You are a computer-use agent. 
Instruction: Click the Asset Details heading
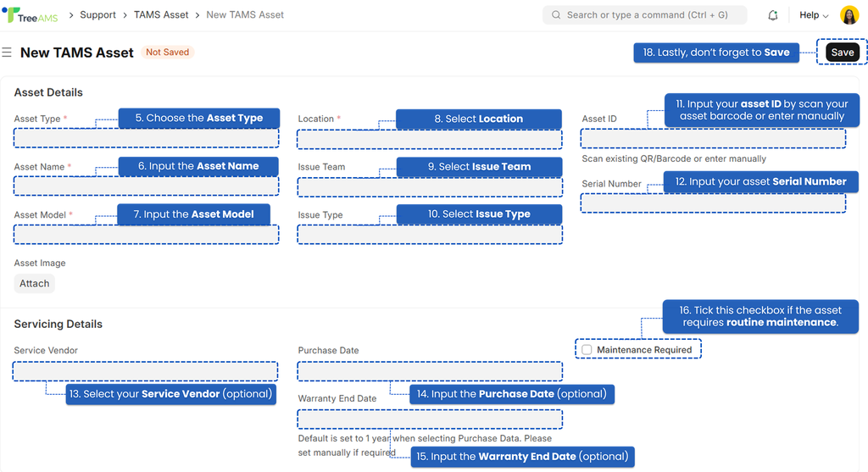point(48,92)
